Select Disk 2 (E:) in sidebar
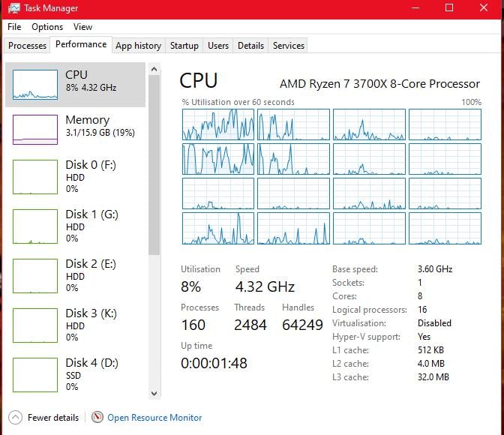Image resolution: width=504 pixels, height=435 pixels. [76, 276]
